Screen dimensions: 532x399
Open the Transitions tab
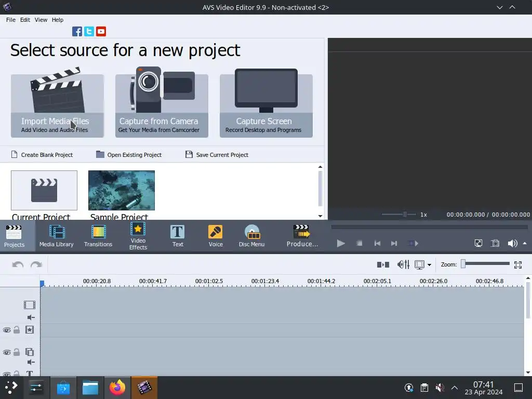pyautogui.click(x=98, y=236)
